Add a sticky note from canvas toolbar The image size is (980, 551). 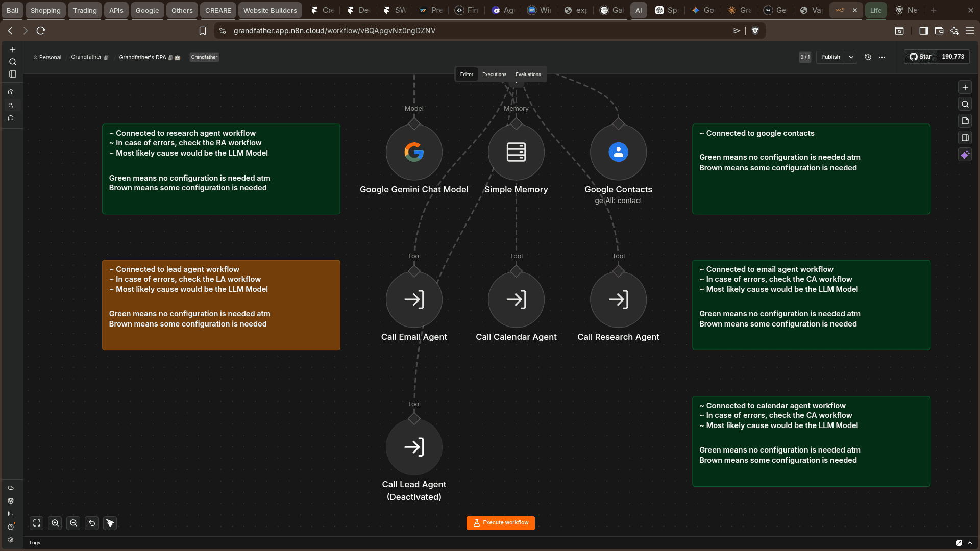coord(965,121)
